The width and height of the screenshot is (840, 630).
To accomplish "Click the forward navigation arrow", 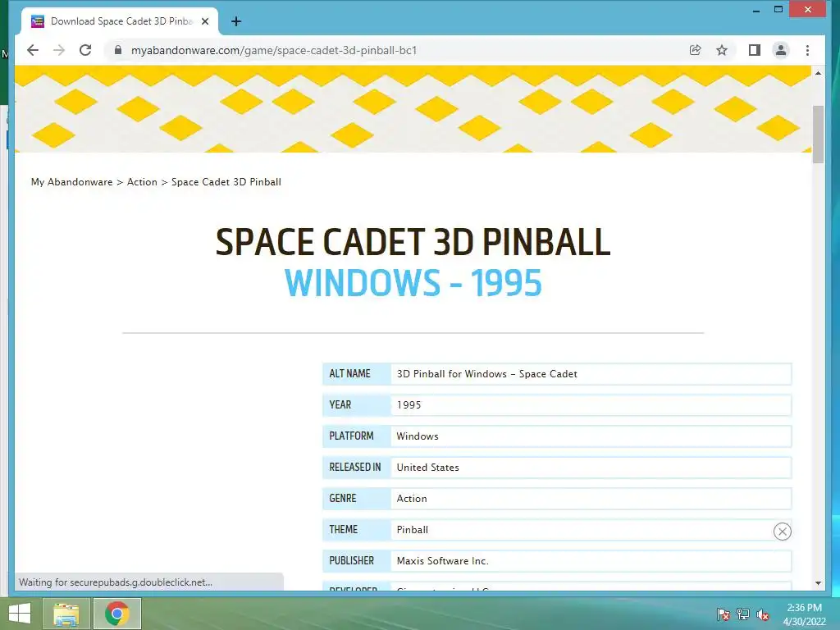I will [x=59, y=50].
